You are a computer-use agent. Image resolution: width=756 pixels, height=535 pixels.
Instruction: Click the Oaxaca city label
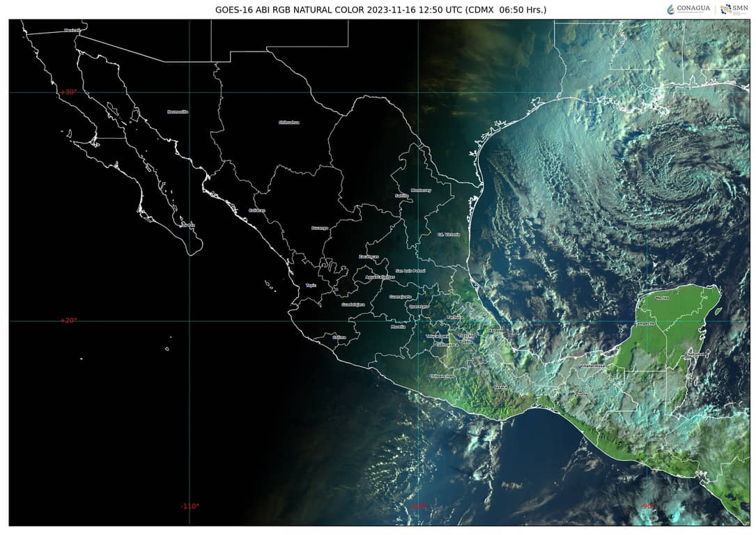pyautogui.click(x=500, y=387)
